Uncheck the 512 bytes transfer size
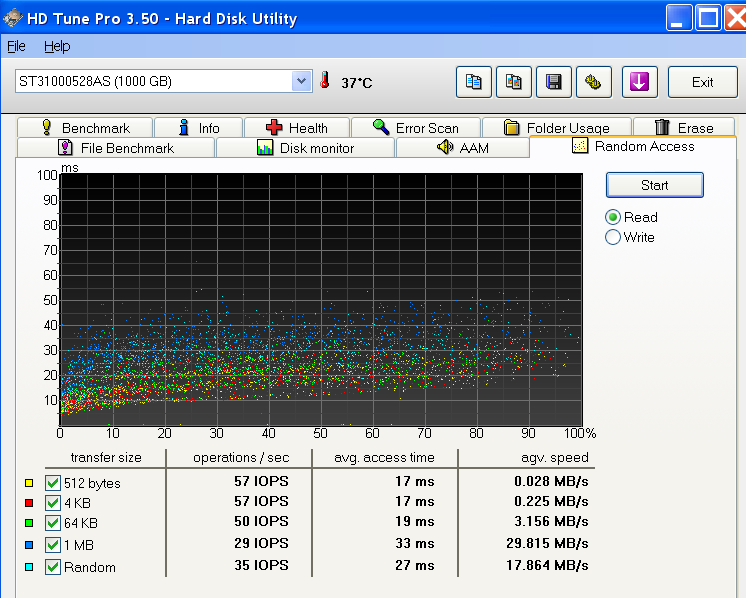This screenshot has height=598, width=746. click(52, 481)
